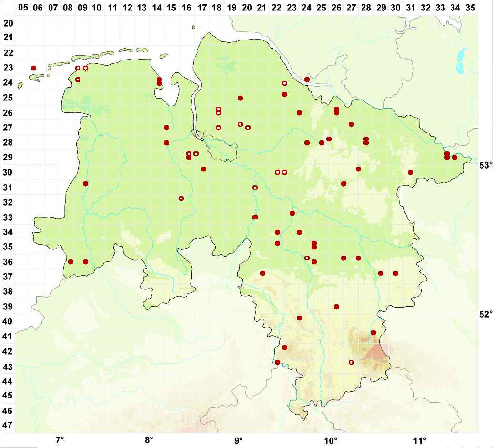Viewport: 493px width, 448px height.
Task: Select column header 18 on the top axis
Action: click(x=217, y=8)
